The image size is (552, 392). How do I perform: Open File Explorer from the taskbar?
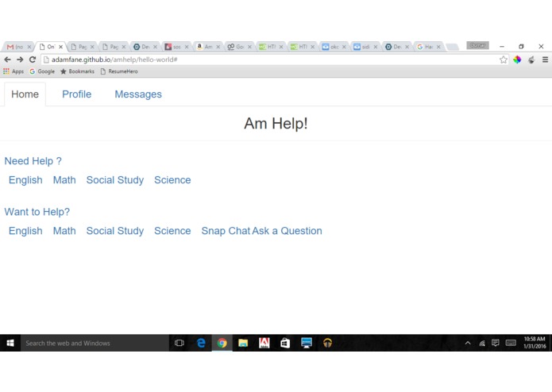coord(243,343)
